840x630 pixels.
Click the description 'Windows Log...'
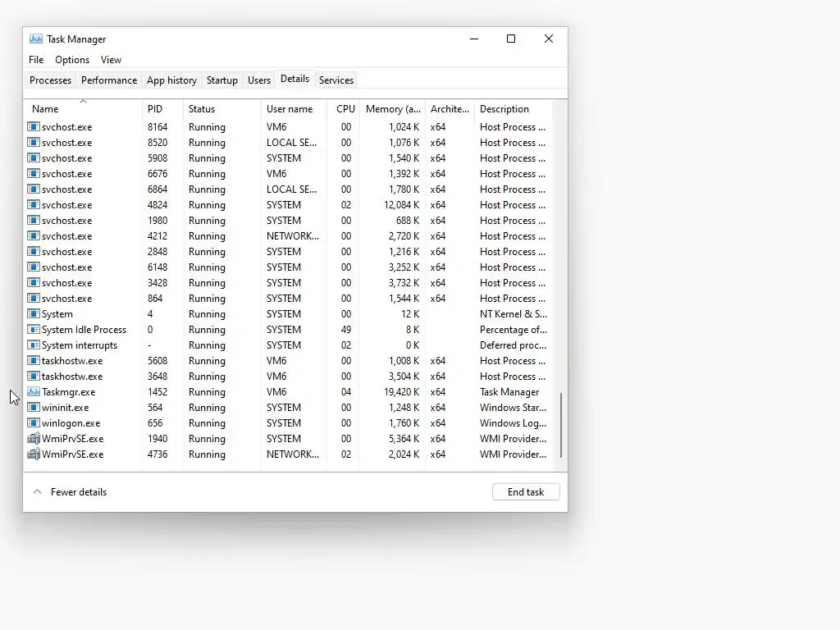pos(514,422)
